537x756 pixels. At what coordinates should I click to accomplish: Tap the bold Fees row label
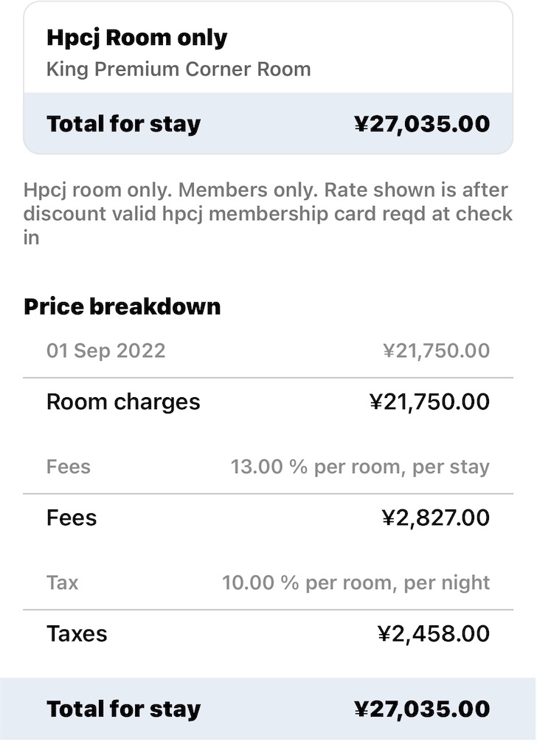pyautogui.click(x=72, y=518)
